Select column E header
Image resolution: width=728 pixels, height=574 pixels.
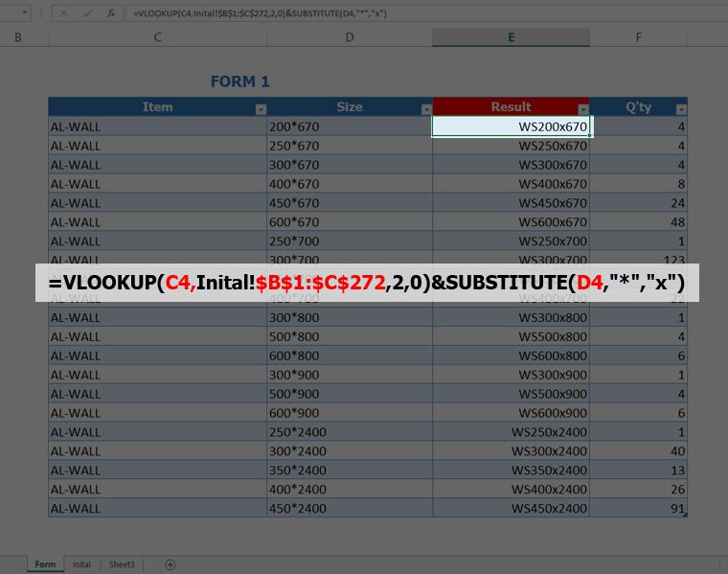point(512,37)
